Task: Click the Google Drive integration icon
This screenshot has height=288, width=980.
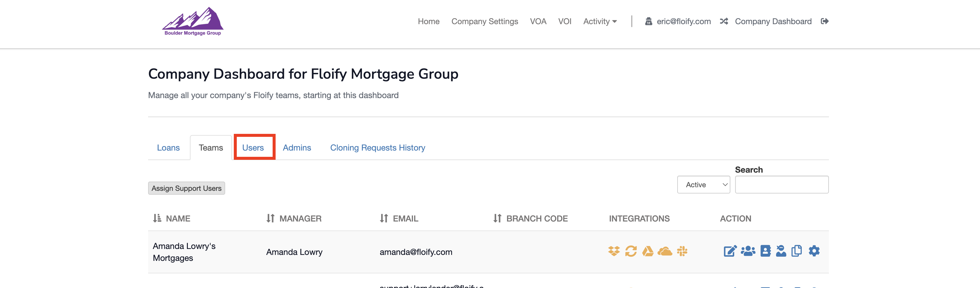Action: (647, 251)
